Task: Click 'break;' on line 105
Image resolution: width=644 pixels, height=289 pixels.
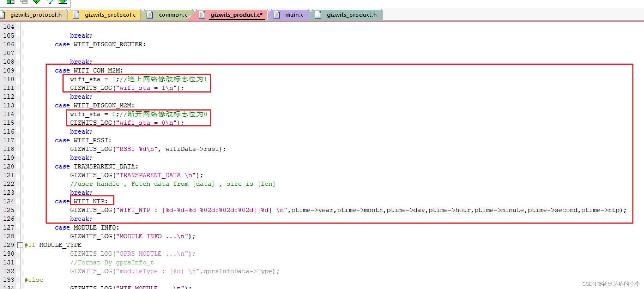Action: pyautogui.click(x=81, y=35)
